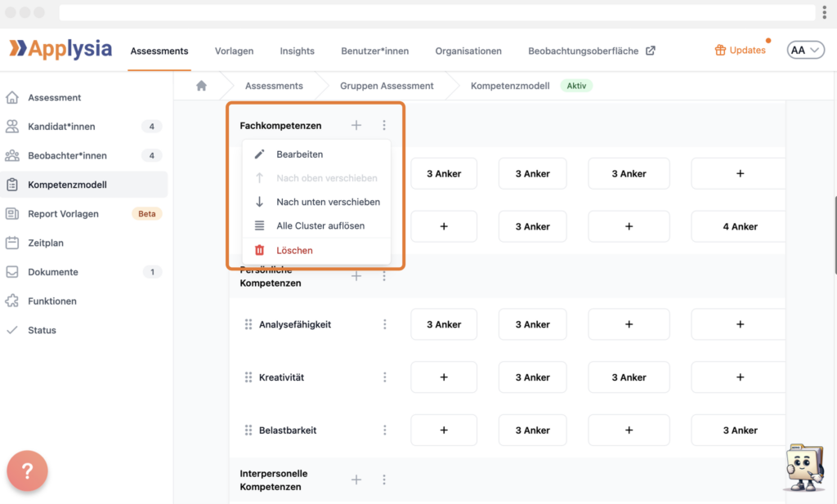837x504 pixels.
Task: Open Report Vorlagen in the sidebar
Action: [x=63, y=214]
